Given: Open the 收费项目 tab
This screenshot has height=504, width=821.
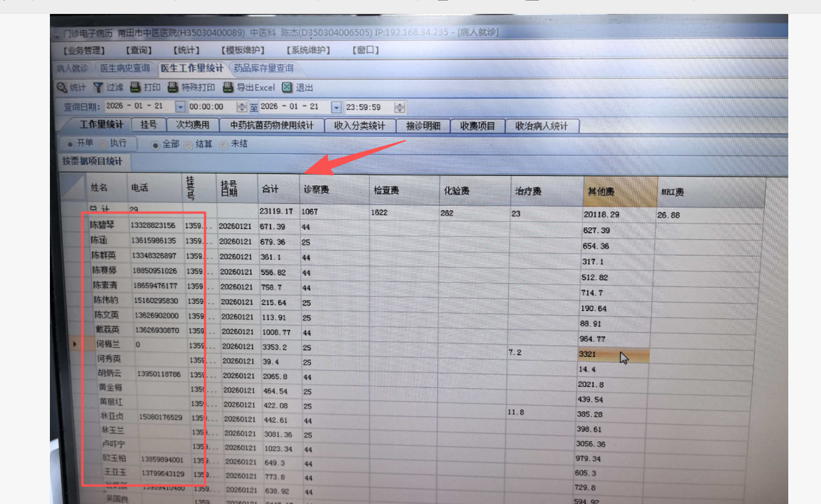Looking at the screenshot, I should 478,126.
